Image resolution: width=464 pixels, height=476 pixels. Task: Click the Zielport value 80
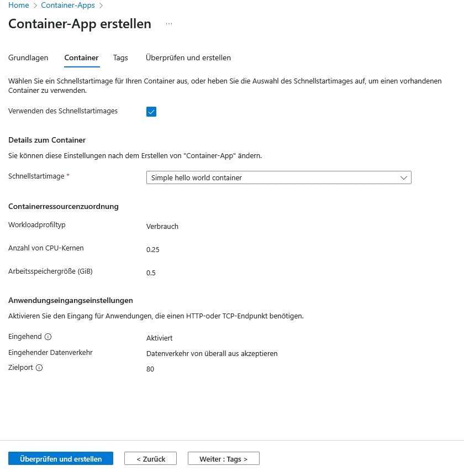150,369
